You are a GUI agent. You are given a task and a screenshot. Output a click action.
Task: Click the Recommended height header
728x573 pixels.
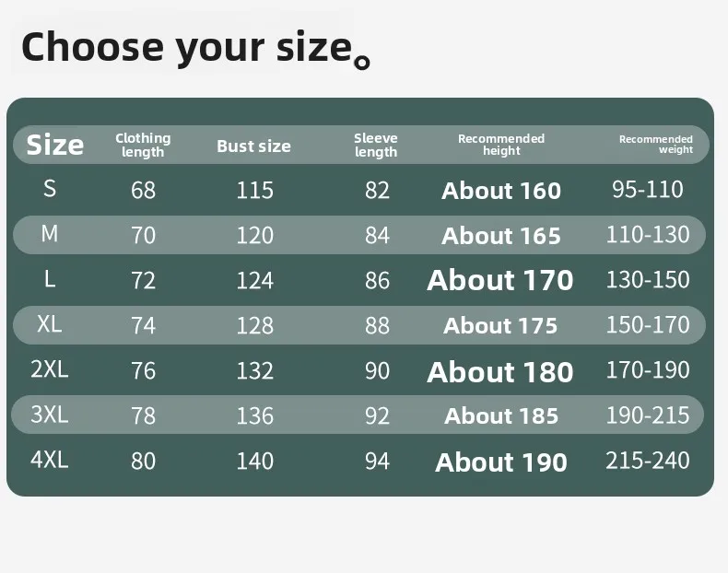pos(501,145)
